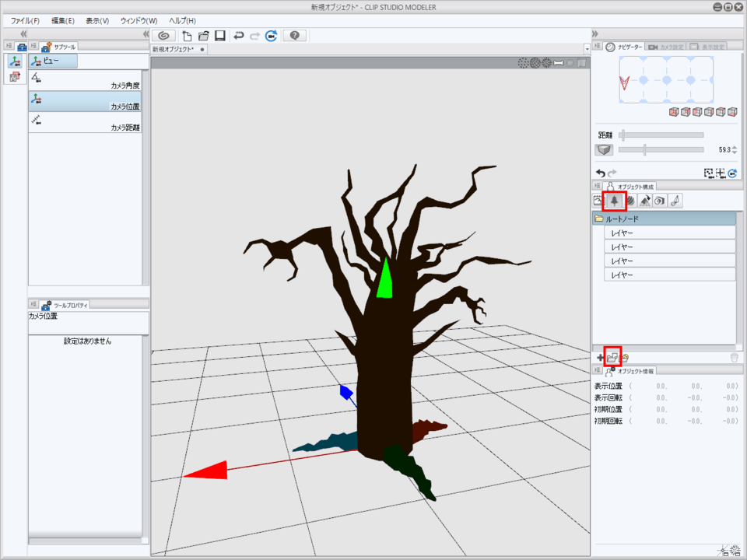This screenshot has height=560, width=747.
Task: Select the tree node icon in object configuration
Action: pyautogui.click(x=615, y=201)
